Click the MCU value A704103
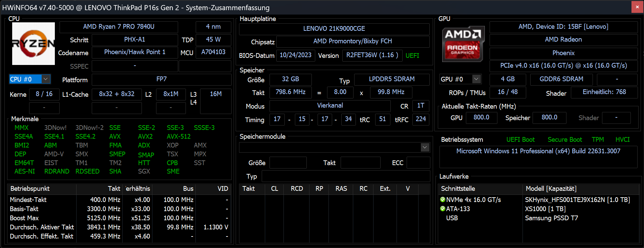This screenshot has height=248, width=644. tap(213, 52)
